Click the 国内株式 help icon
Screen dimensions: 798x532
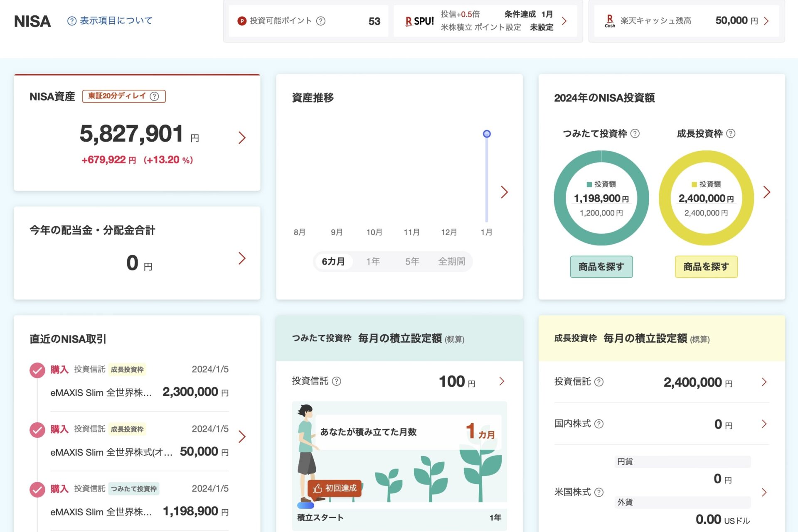click(599, 424)
